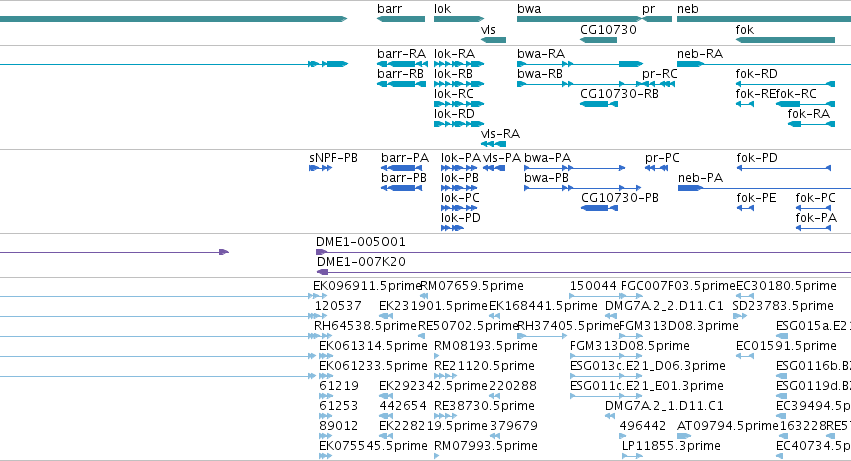The height and width of the screenshot is (461, 851).
Task: Select the vls gene feature
Action: (493, 40)
